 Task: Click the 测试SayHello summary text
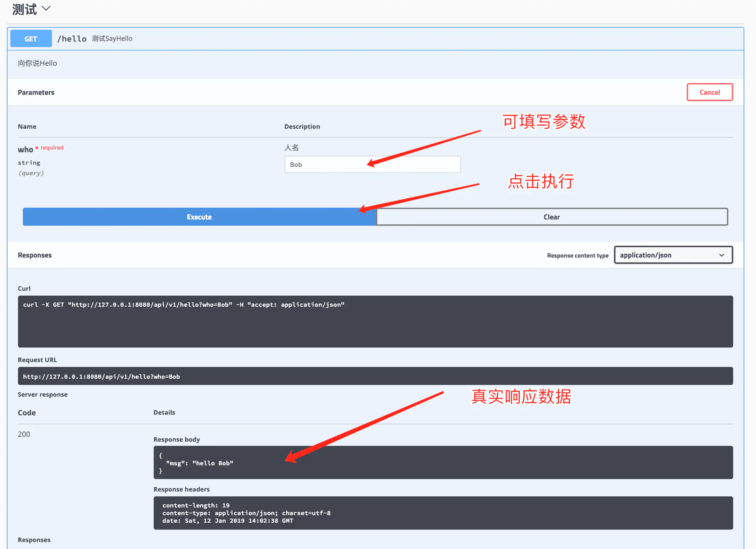[112, 38]
